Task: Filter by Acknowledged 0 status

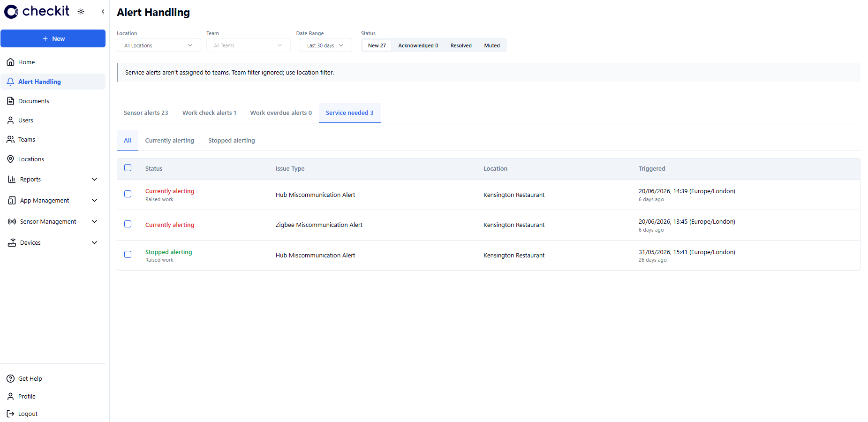Action: tap(418, 45)
